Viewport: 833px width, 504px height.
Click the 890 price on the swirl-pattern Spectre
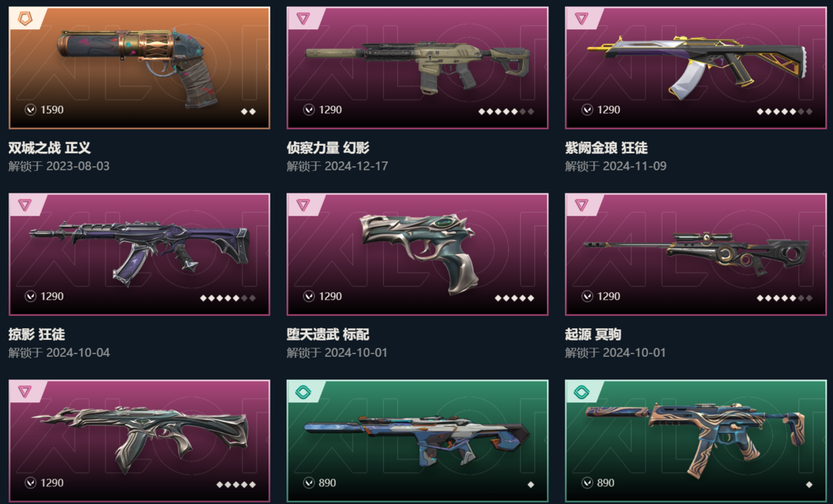coord(605,482)
